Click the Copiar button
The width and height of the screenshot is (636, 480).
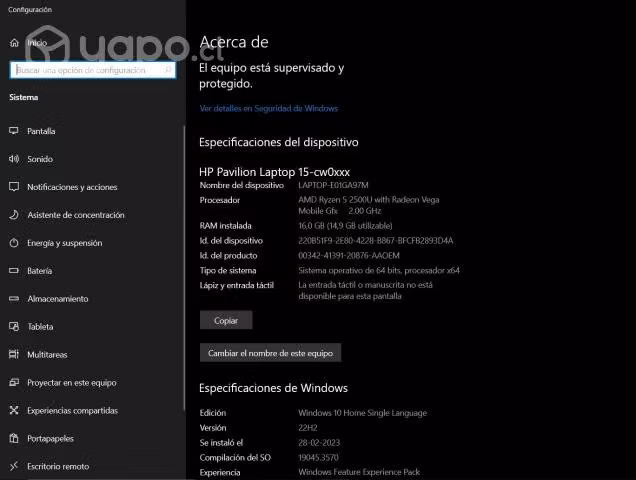pos(226,321)
